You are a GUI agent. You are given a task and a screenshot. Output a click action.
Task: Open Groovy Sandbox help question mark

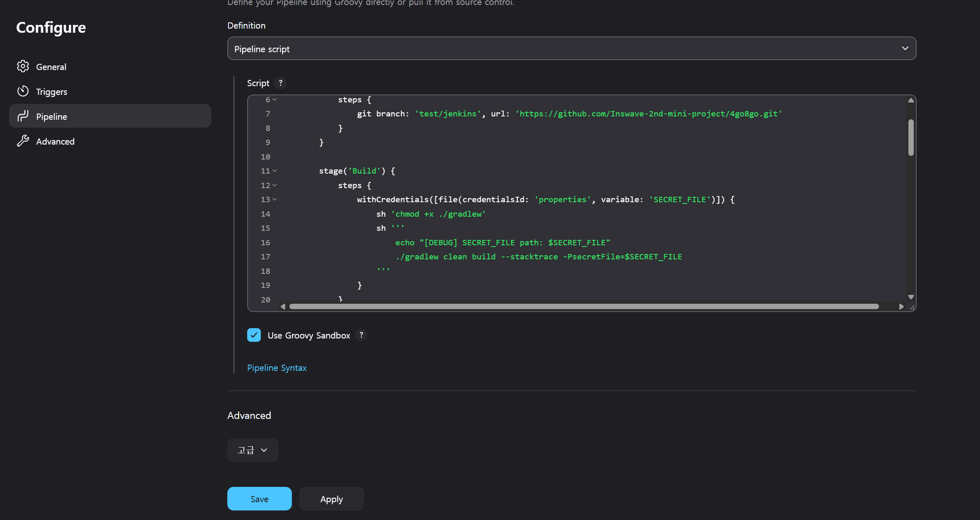click(361, 335)
